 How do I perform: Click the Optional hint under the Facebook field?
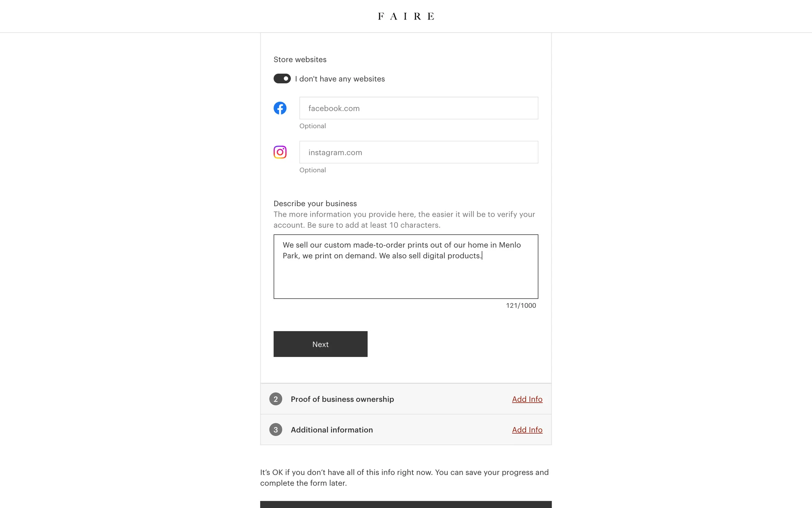(313, 126)
